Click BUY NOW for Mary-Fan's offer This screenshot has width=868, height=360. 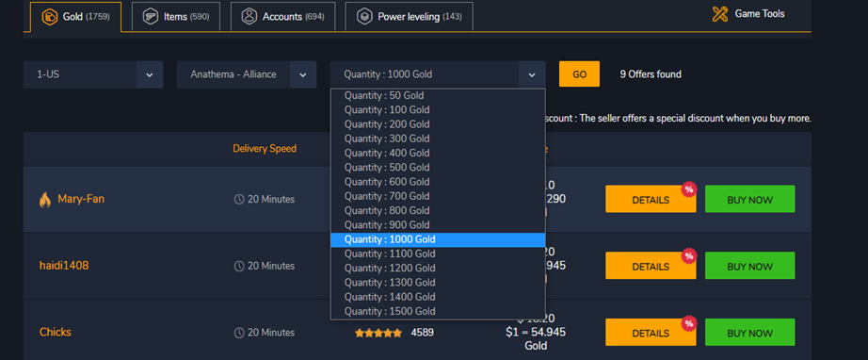pyautogui.click(x=749, y=200)
